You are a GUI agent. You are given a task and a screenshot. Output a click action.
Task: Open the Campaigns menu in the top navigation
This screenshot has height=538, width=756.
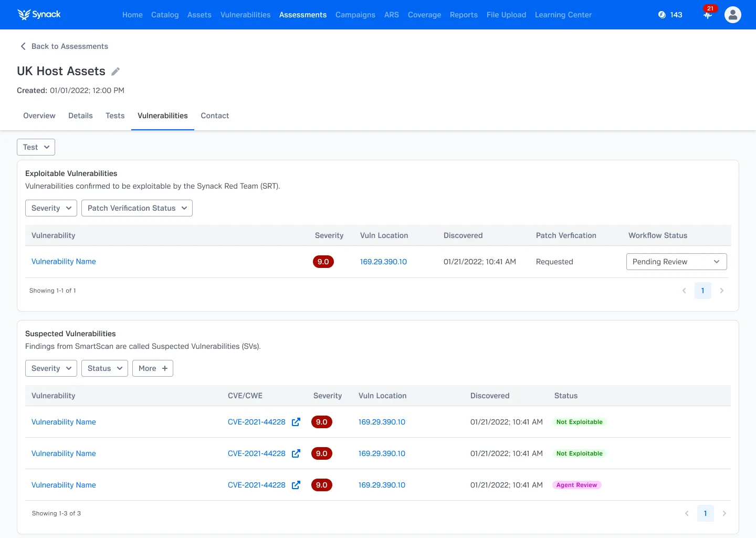(355, 15)
